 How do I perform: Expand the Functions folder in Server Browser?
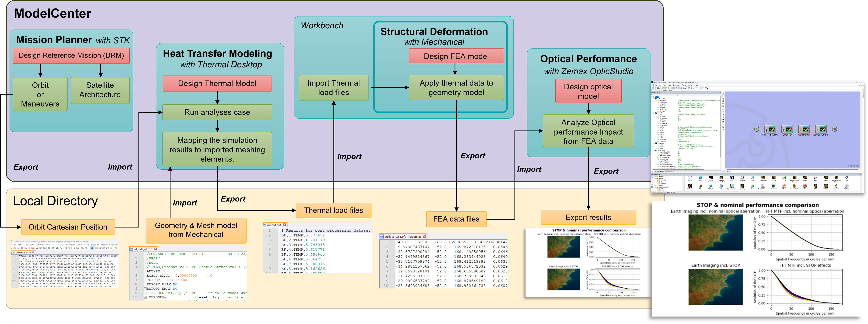tap(657, 180)
